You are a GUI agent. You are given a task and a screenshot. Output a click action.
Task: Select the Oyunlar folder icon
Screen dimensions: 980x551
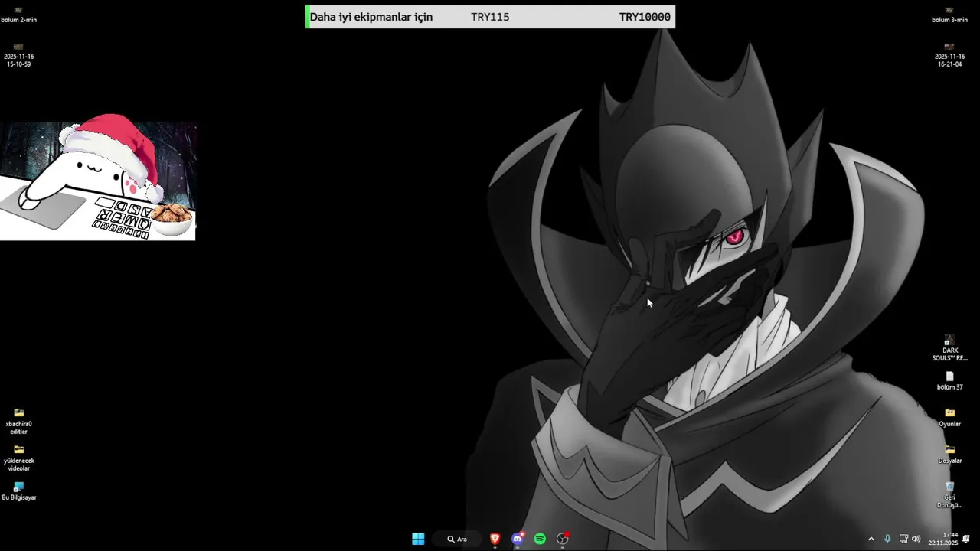tap(949, 418)
